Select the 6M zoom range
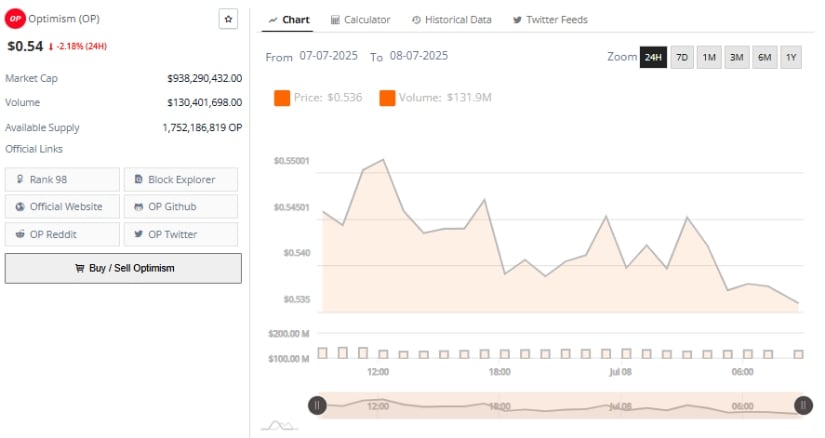Screen dimensions: 825x438 (764, 57)
